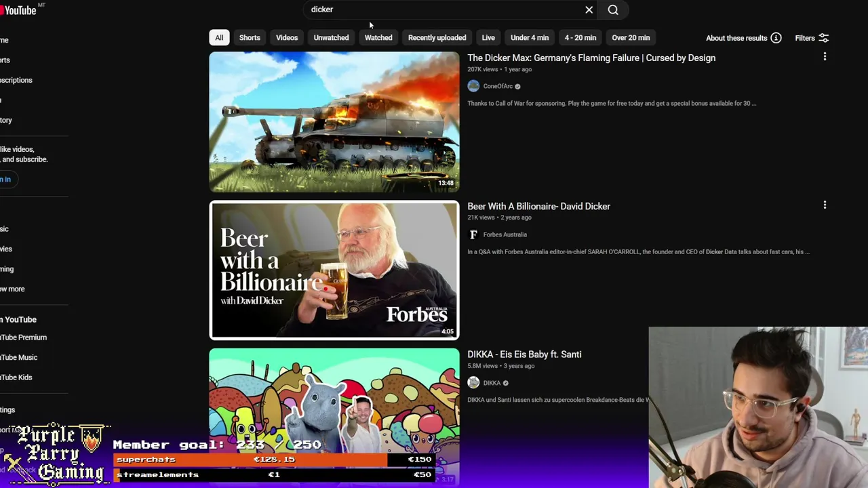Click the 207K views metadata text

click(483, 70)
